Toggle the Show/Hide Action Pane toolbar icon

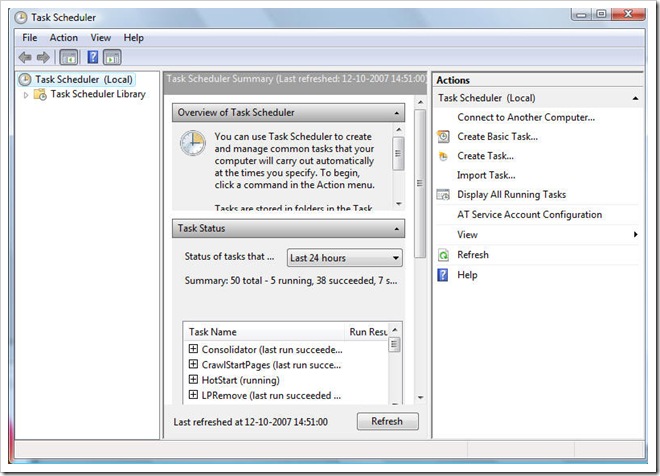click(x=112, y=57)
